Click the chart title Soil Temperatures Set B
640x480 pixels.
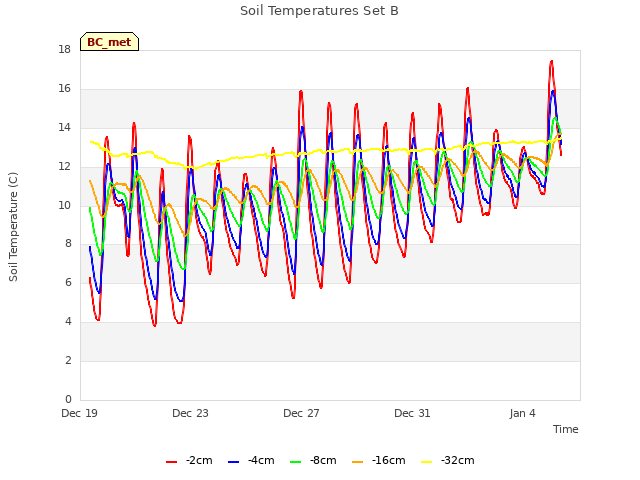pos(319,11)
